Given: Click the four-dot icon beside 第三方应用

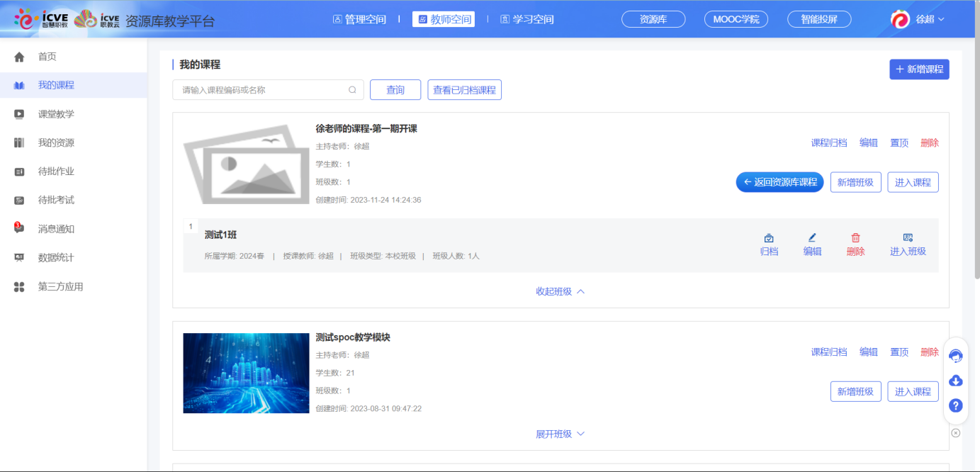Looking at the screenshot, I should click(x=19, y=287).
